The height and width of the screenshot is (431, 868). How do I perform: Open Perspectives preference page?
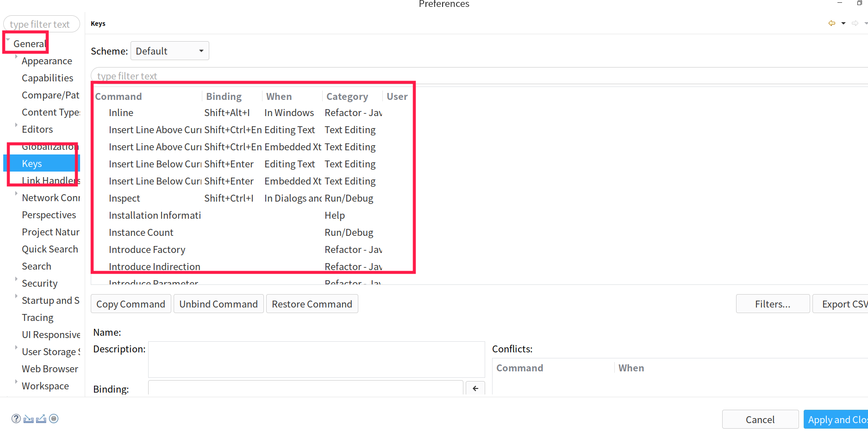(x=49, y=215)
